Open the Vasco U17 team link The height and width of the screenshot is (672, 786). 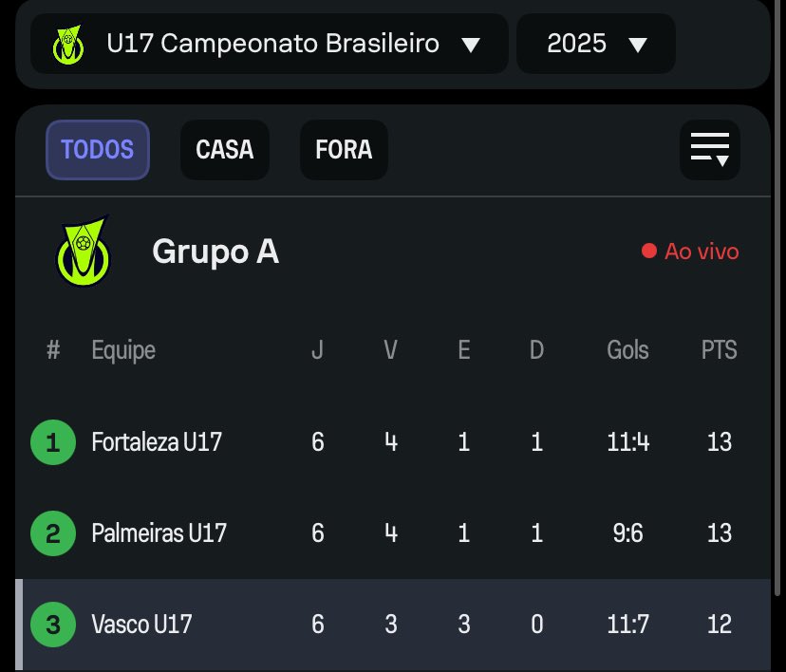(141, 625)
